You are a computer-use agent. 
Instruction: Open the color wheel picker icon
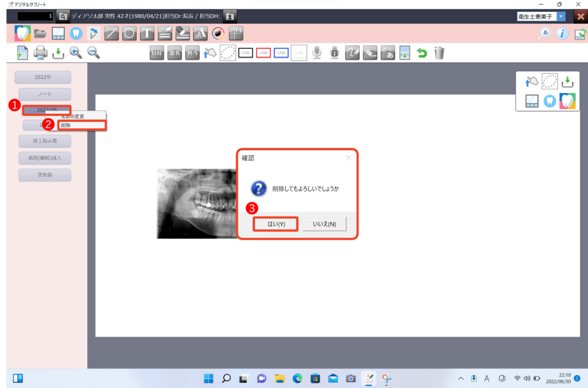click(218, 33)
